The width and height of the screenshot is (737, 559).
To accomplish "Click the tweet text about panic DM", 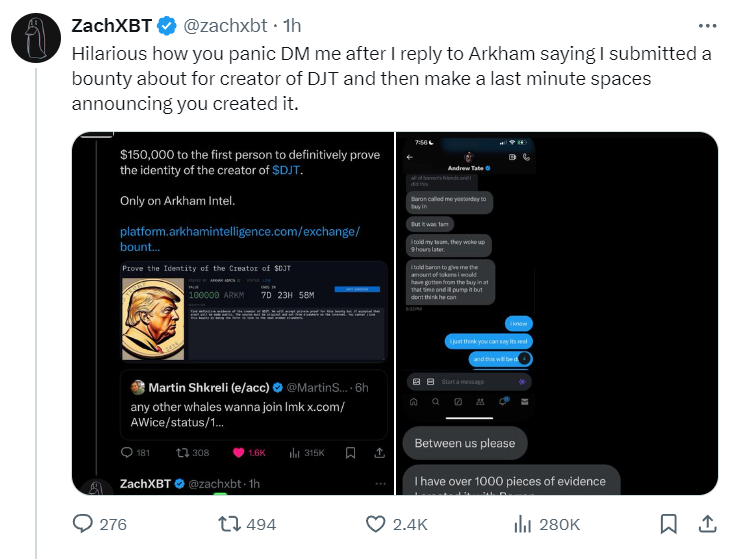I will (391, 79).
